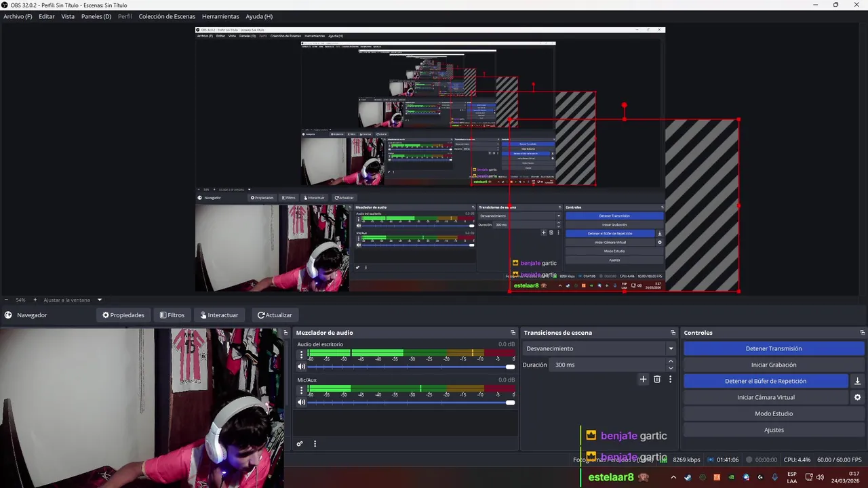Show hidden tray icons chevron
This screenshot has width=868, height=488.
pyautogui.click(x=673, y=477)
